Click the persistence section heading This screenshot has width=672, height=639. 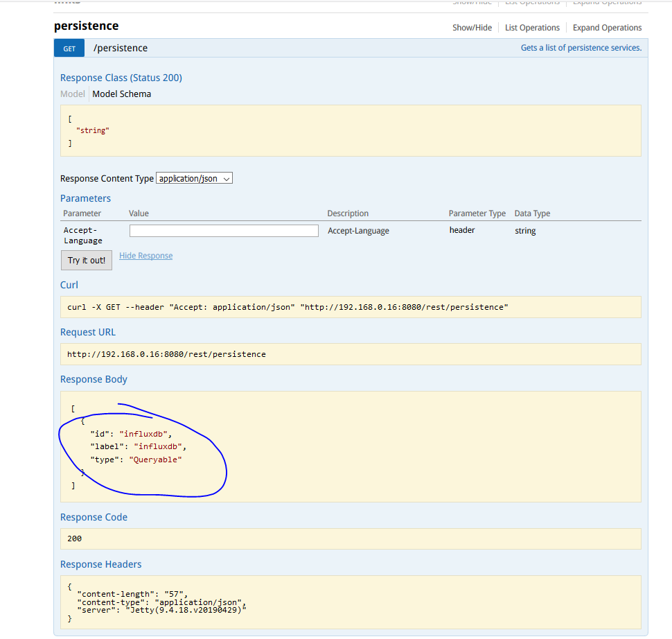(x=86, y=26)
